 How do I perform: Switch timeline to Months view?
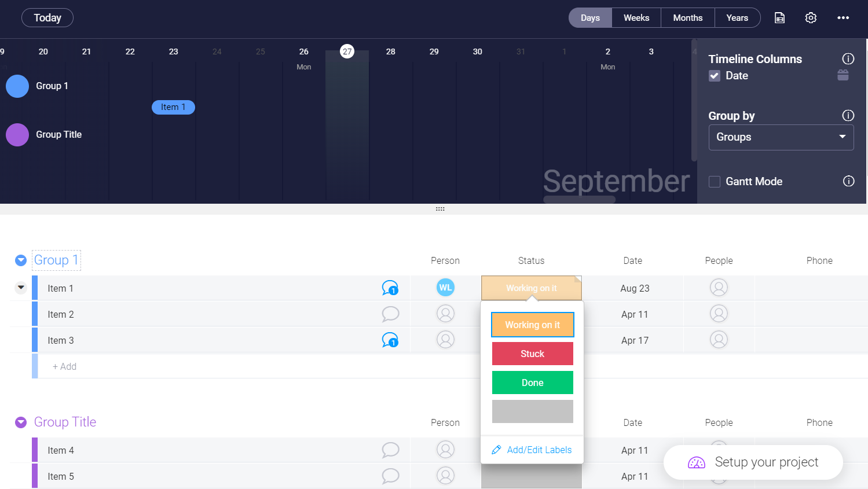[x=688, y=18]
